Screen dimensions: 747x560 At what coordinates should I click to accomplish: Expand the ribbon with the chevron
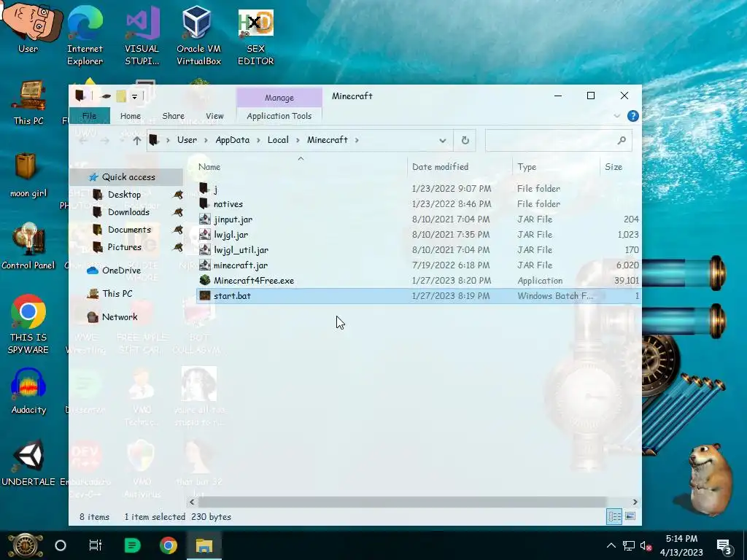coord(617,116)
